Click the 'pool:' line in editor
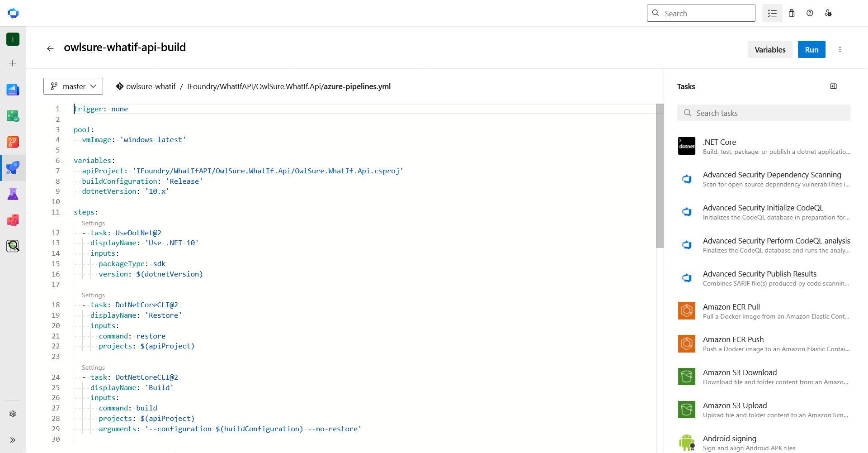Viewport: 868px width, 453px height. coord(84,130)
